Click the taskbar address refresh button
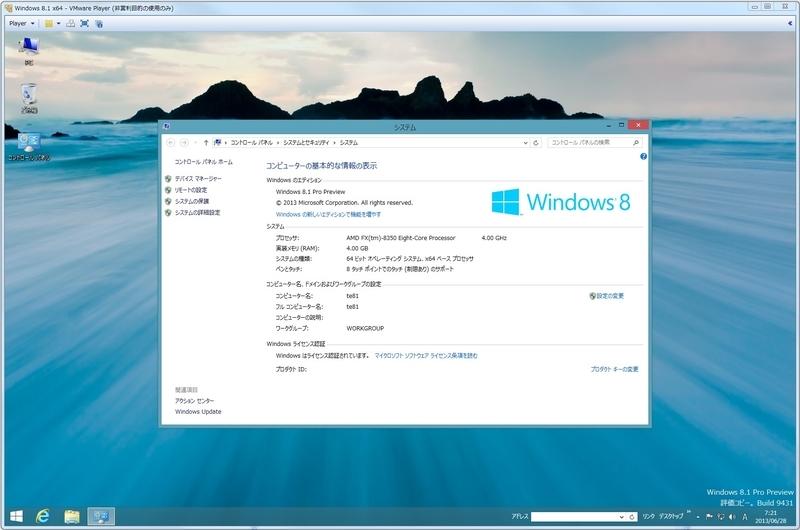This screenshot has width=800, height=530. point(632,517)
